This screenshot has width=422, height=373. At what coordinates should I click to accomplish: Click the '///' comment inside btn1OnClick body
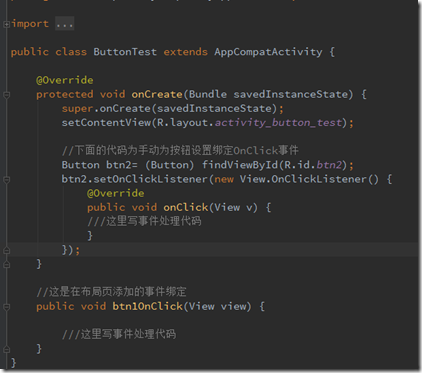[x=119, y=334]
